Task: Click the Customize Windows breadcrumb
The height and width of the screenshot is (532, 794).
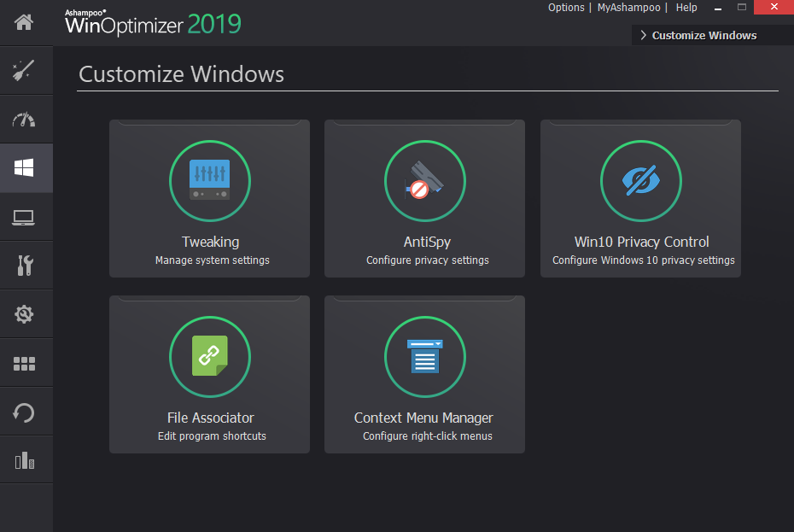Action: coord(704,36)
